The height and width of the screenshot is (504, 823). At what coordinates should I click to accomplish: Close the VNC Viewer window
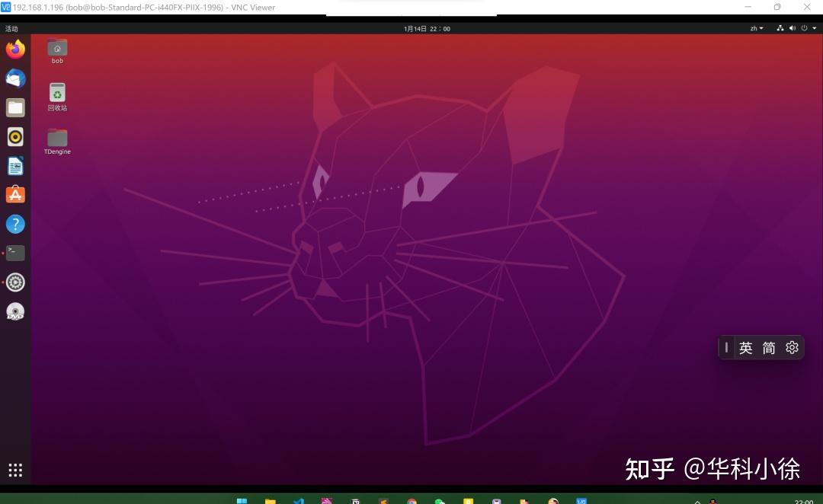(807, 7)
